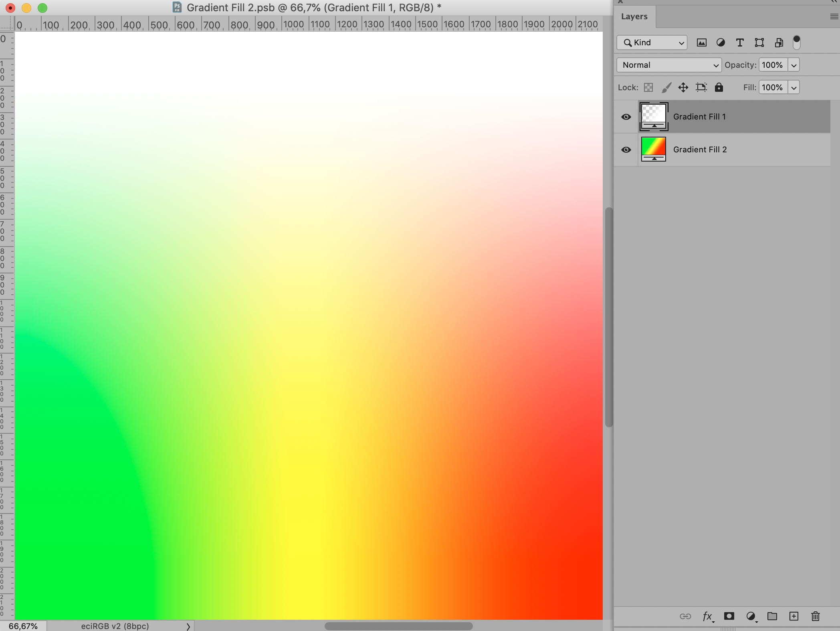This screenshot has height=631, width=840.
Task: Filter for shape layers icon
Action: pos(759,43)
